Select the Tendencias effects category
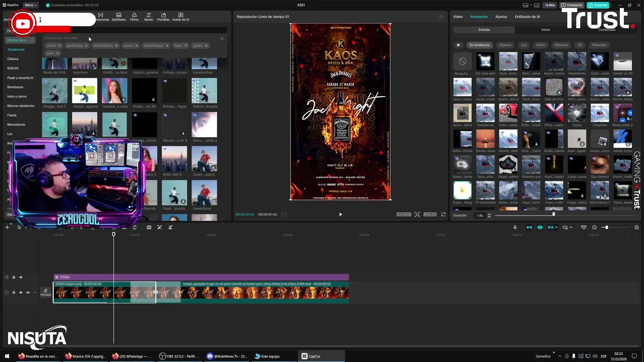This screenshot has height=362, width=644. click(16, 49)
